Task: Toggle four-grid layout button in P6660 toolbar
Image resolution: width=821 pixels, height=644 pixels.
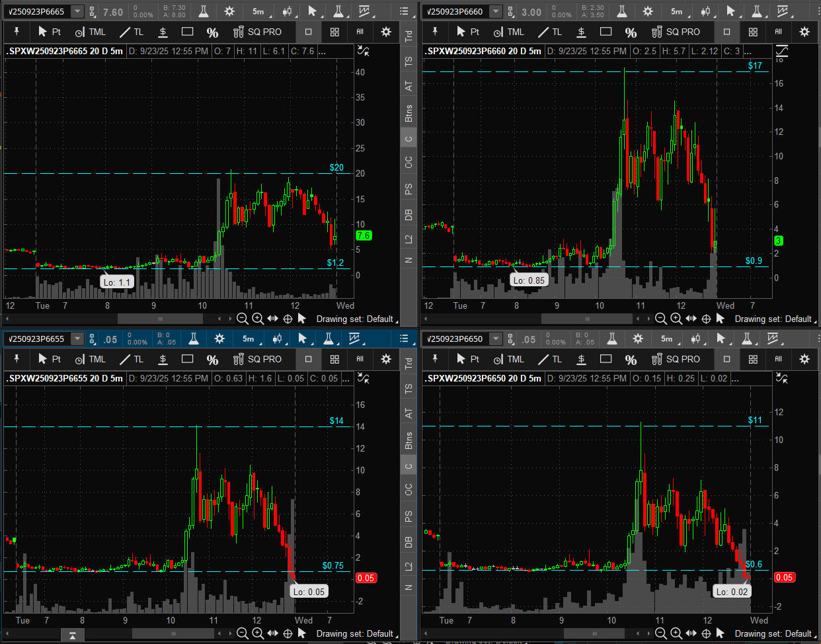Action: point(753,32)
